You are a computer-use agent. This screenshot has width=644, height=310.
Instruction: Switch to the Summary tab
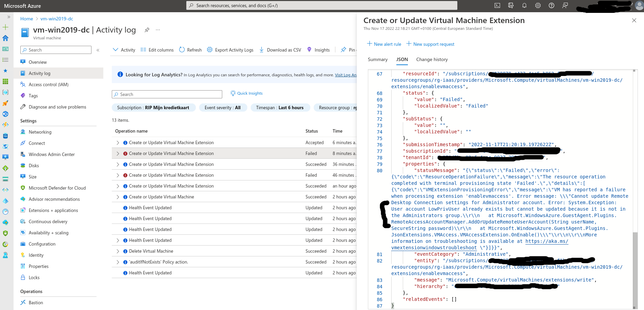378,59
